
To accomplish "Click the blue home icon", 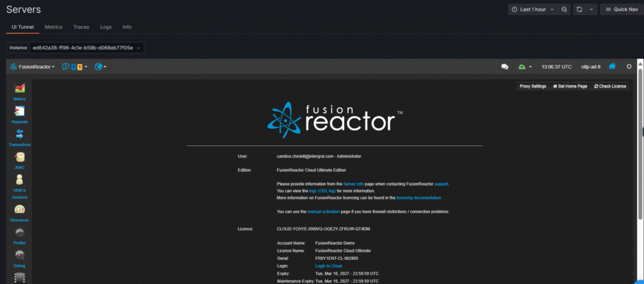I will click(611, 66).
